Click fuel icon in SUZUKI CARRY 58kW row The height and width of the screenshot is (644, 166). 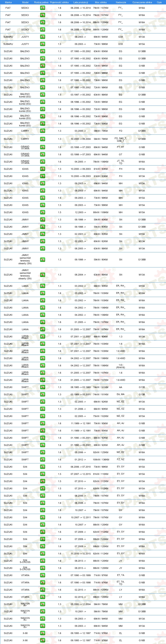click(x=42, y=131)
